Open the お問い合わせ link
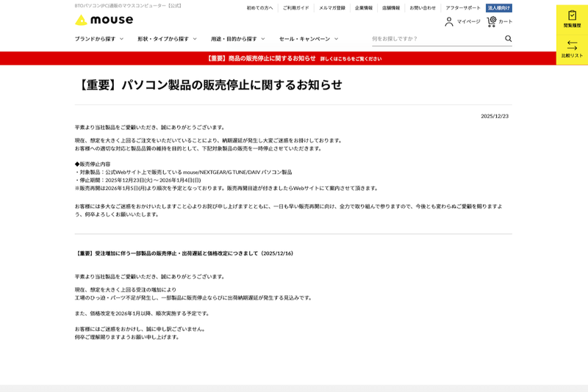 [x=423, y=8]
